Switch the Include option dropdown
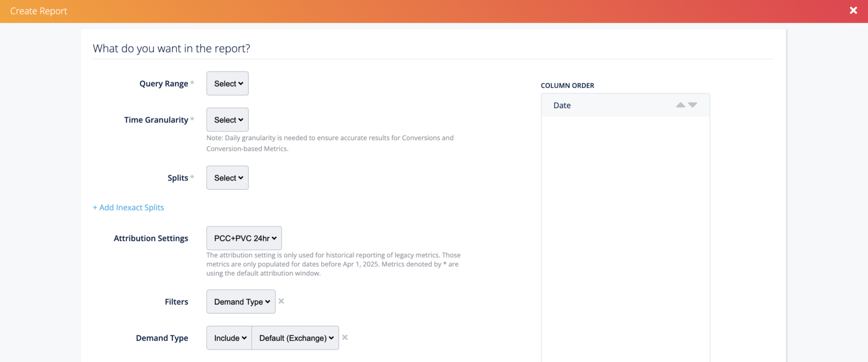 (230, 338)
